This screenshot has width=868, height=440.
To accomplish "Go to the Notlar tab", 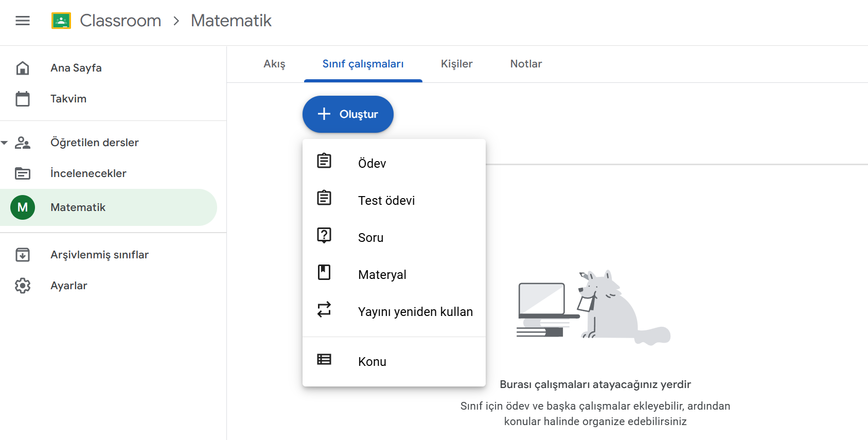I will (526, 64).
